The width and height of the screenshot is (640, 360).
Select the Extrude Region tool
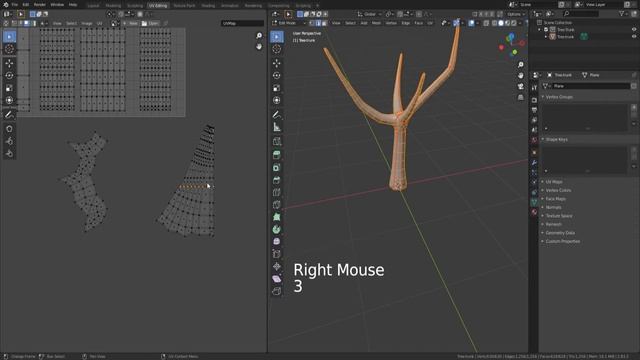(277, 155)
